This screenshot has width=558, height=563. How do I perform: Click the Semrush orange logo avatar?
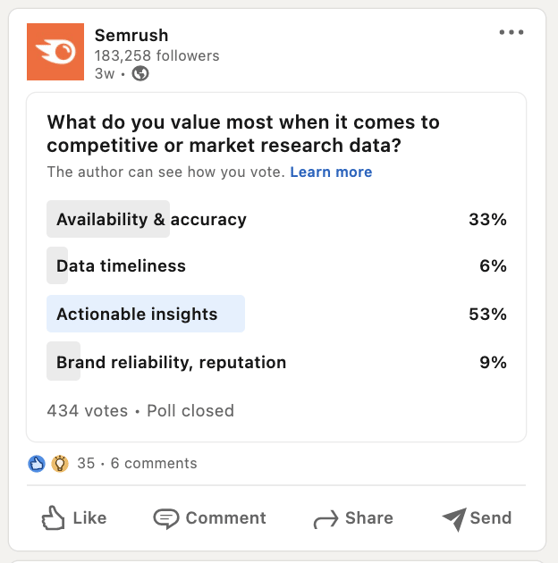pyautogui.click(x=55, y=52)
